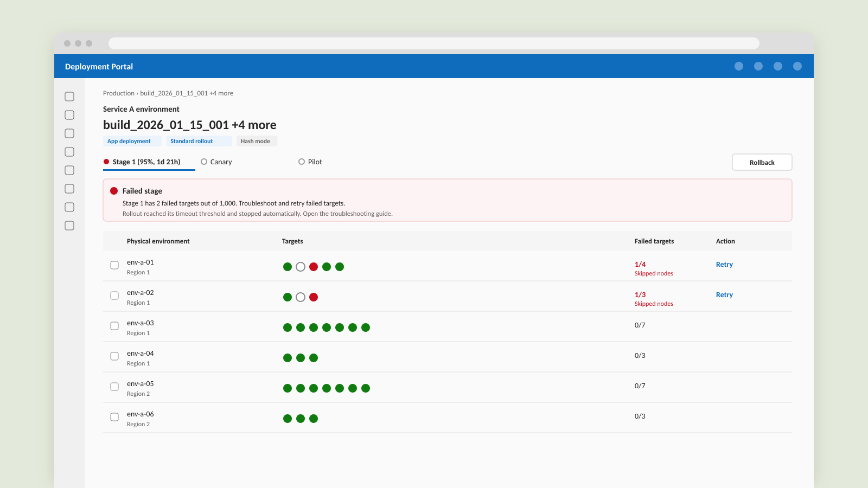The width and height of the screenshot is (868, 488).
Task: Click the Physical environment column header
Action: [x=158, y=241]
